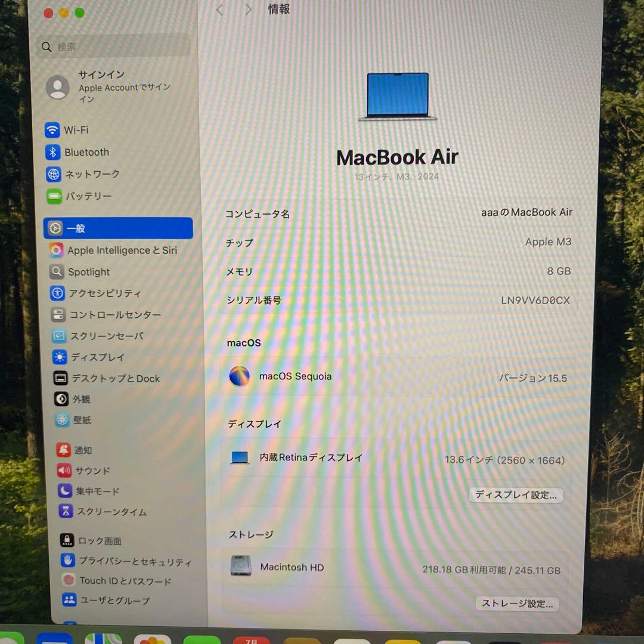644x644 pixels.
Task: Select the サウンド speaker icon
Action: coord(64,470)
